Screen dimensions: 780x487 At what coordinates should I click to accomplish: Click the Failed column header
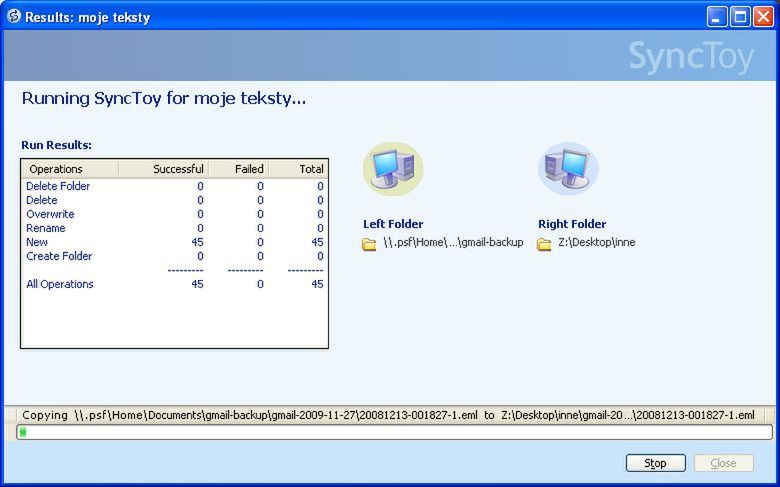click(x=239, y=169)
